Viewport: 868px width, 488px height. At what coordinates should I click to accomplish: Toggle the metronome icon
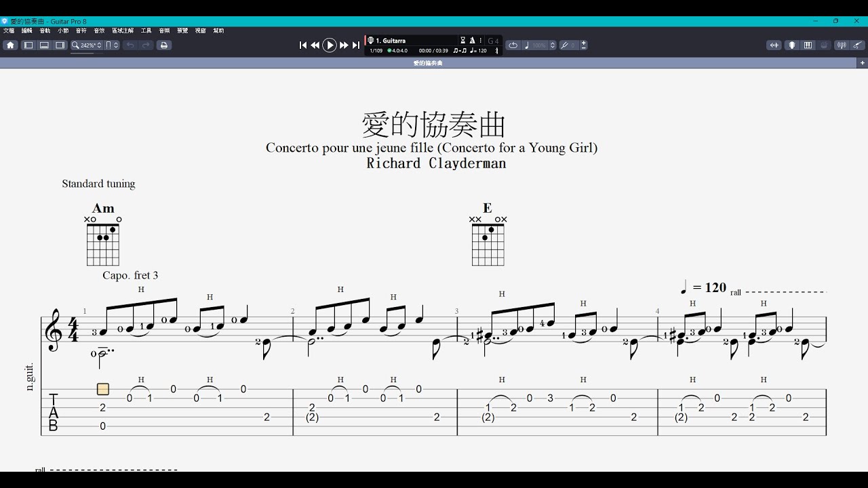[472, 41]
